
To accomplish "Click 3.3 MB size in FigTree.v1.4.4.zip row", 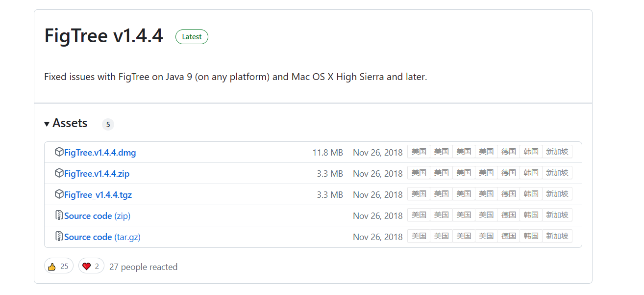I will 329,174.
